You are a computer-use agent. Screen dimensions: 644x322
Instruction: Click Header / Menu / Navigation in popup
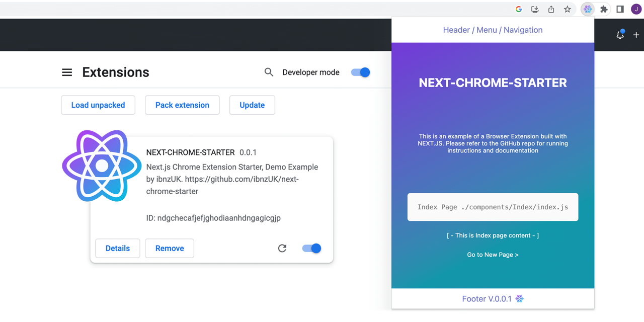(x=493, y=30)
